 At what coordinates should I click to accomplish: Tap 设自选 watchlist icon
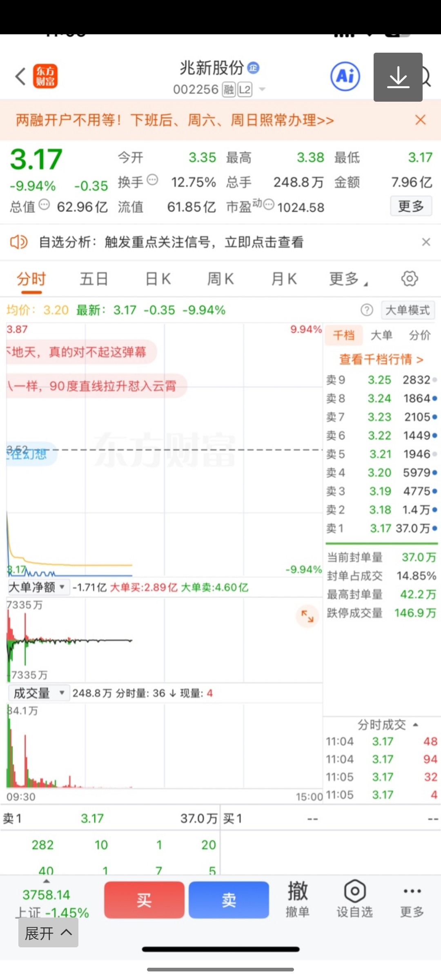pos(354,900)
